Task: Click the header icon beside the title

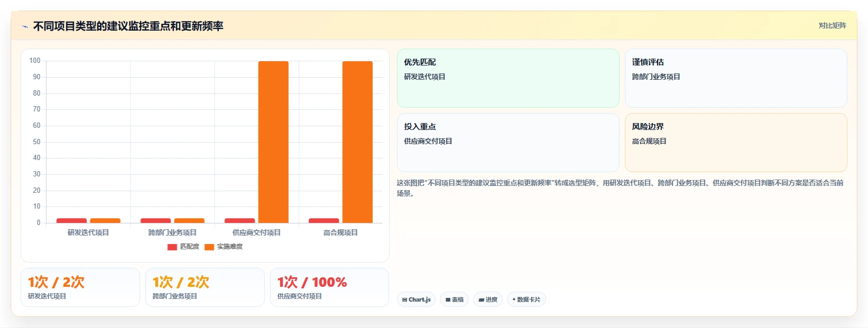Action: (25, 26)
